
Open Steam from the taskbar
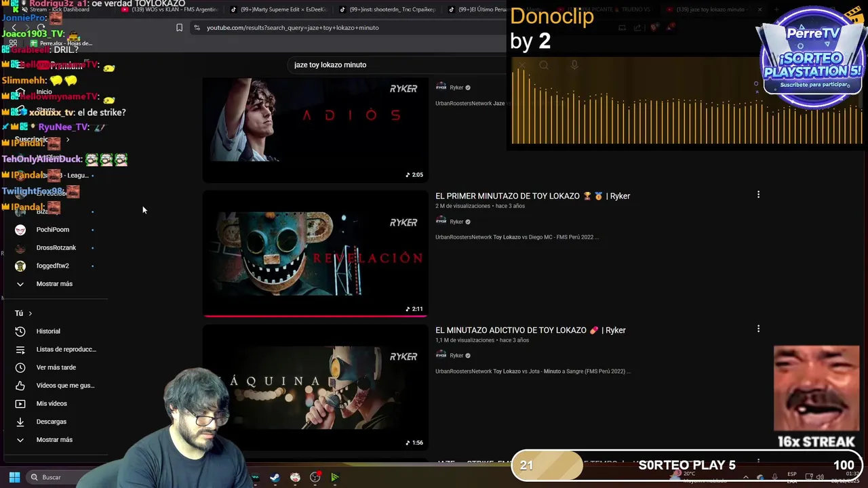tap(275, 477)
